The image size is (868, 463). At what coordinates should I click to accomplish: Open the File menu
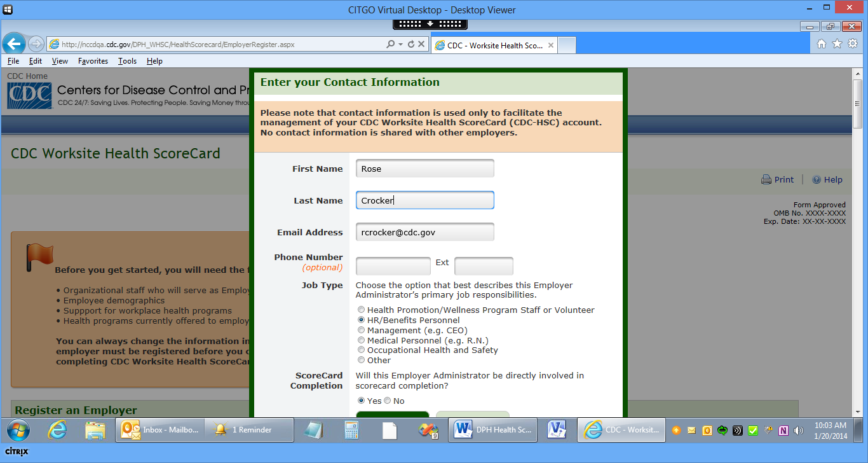point(13,61)
